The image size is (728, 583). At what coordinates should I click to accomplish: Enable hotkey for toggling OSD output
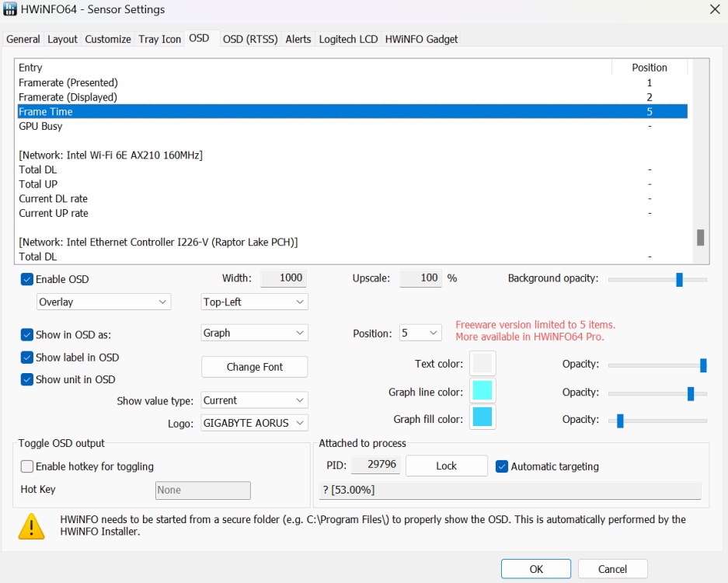point(27,467)
